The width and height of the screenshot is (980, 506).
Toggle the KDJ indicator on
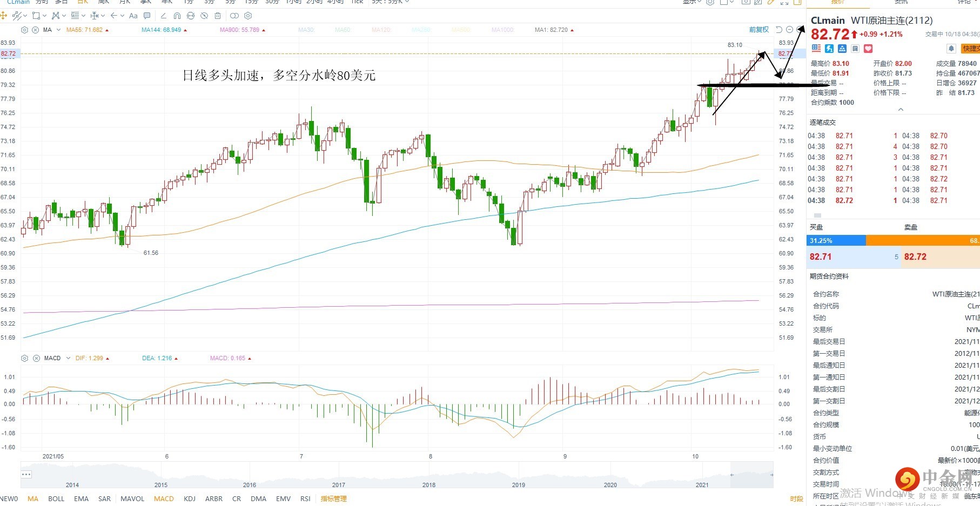coord(190,498)
